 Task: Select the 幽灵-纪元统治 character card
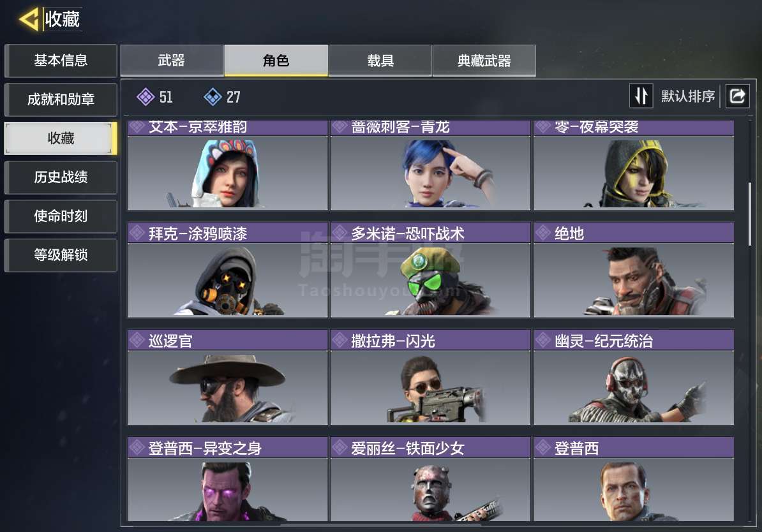tap(634, 377)
